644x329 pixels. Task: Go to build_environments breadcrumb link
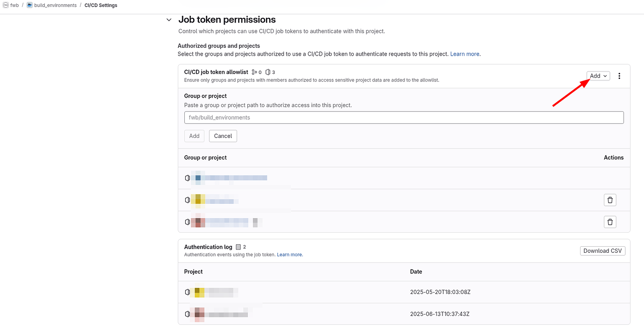point(55,5)
